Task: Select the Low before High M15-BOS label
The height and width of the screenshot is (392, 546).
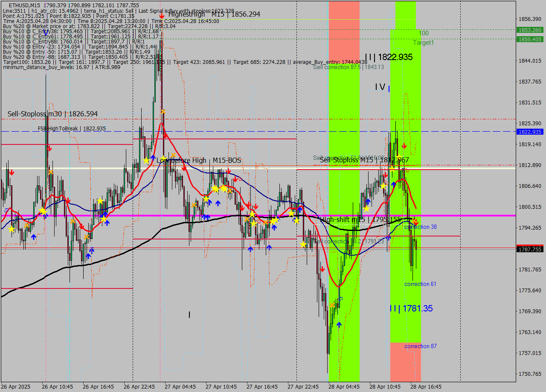Action: pyautogui.click(x=199, y=160)
